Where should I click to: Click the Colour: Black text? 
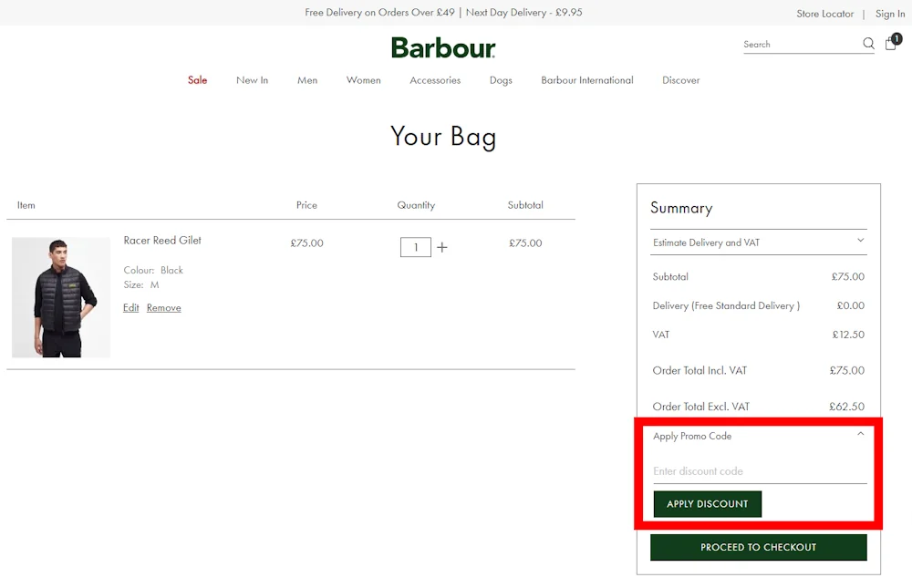click(153, 270)
